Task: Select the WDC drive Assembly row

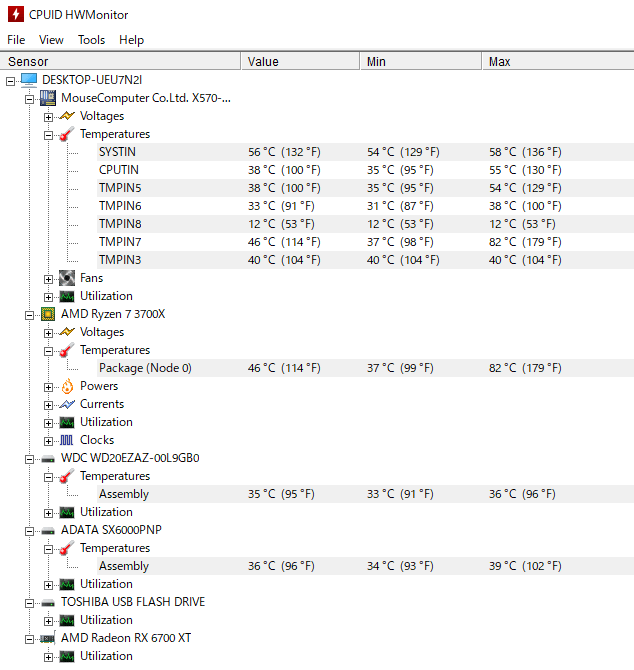Action: coord(365,494)
